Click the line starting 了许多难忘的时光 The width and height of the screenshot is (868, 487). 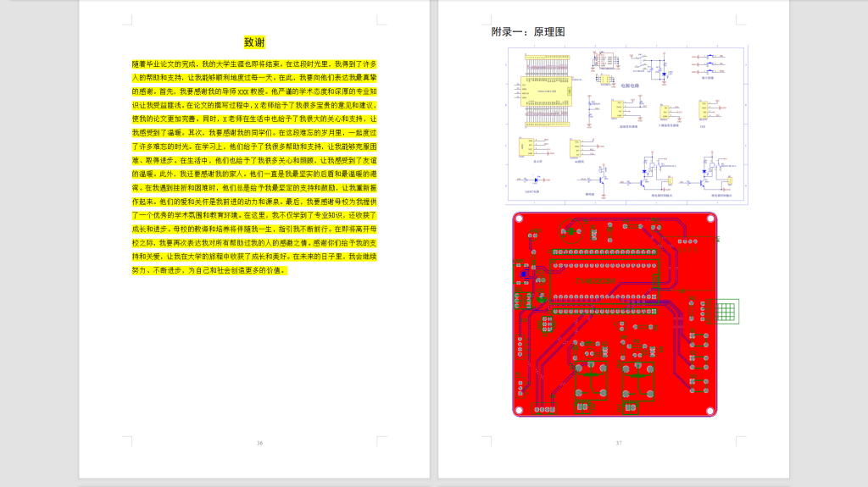click(x=254, y=147)
